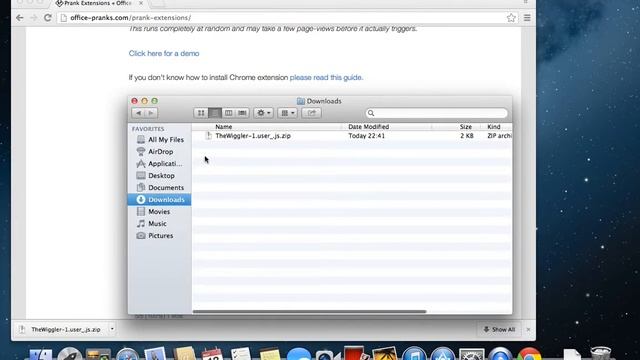This screenshot has width=640, height=360.
Task: Click the Finder search field
Action: [x=436, y=113]
